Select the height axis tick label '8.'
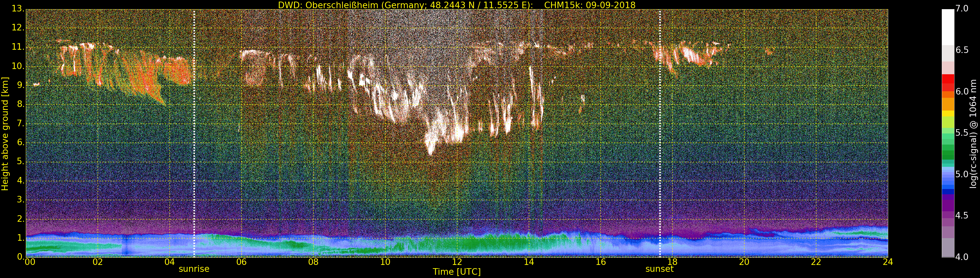The height and width of the screenshot is (278, 980). click(x=20, y=104)
